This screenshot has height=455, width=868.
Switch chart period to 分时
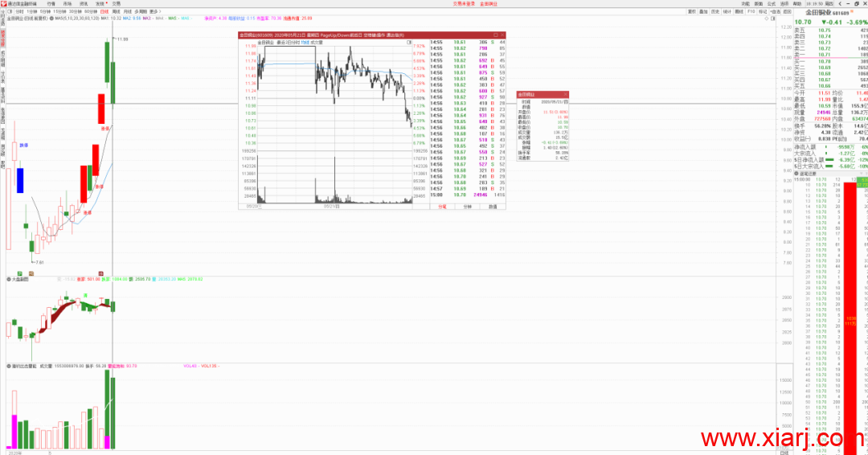click(19, 11)
